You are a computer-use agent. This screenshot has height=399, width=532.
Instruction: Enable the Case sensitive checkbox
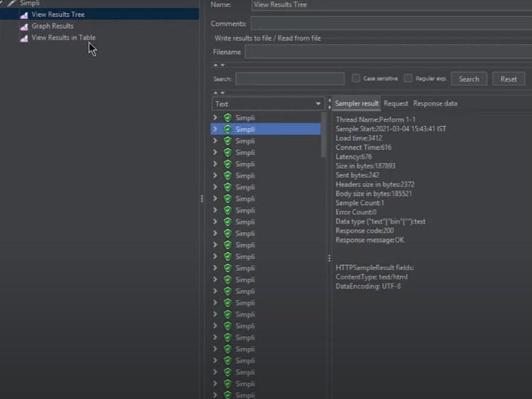(x=356, y=78)
